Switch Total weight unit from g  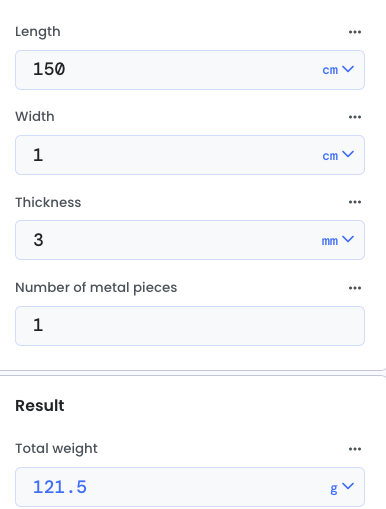point(342,487)
